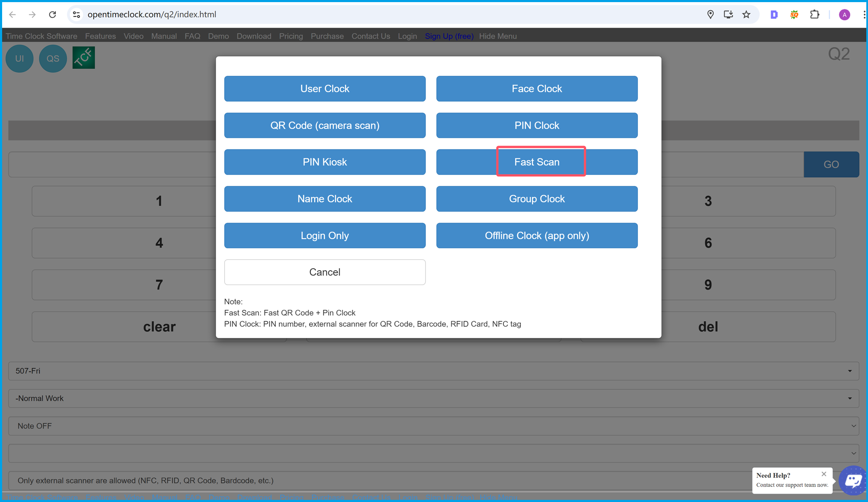Select the Group Clock option

pos(537,199)
